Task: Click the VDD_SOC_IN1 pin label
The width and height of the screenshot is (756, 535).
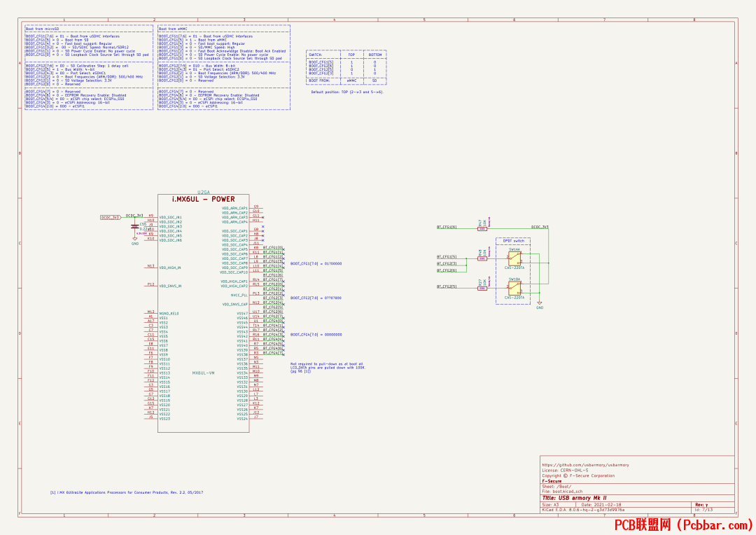Action: pos(171,218)
